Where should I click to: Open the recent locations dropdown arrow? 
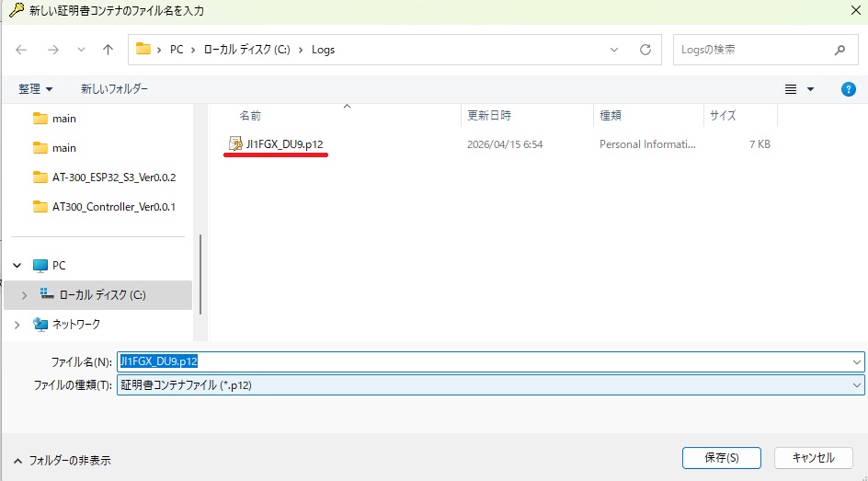coord(81,50)
